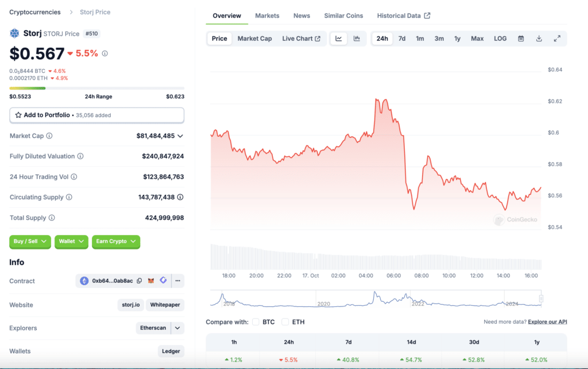The width and height of the screenshot is (588, 369).
Task: Switch to the Overview tab
Action: click(x=227, y=16)
